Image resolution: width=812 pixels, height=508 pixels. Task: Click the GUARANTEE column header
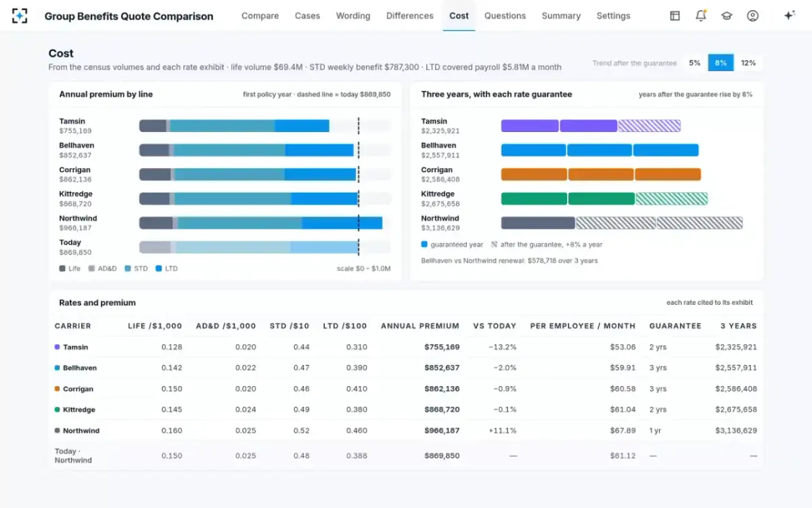click(675, 326)
